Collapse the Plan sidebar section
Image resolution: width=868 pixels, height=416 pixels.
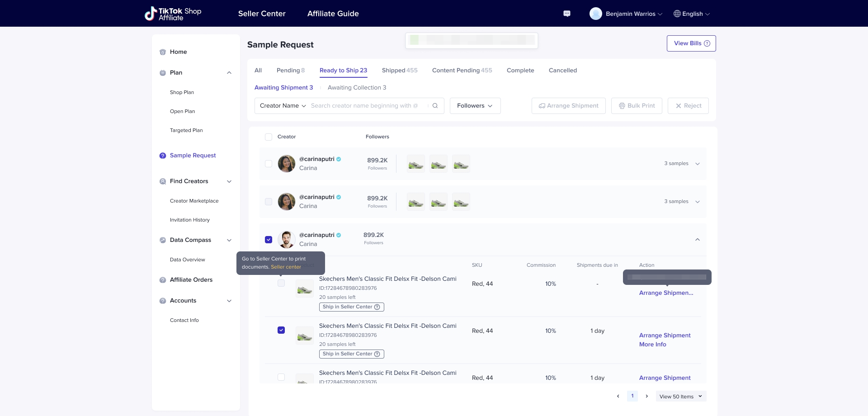[x=229, y=73]
